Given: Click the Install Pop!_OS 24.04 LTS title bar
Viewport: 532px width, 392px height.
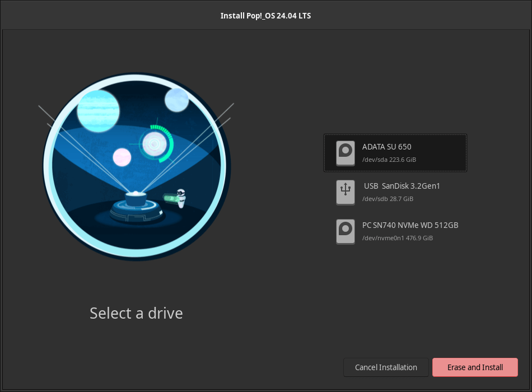Looking at the screenshot, I should click(265, 16).
